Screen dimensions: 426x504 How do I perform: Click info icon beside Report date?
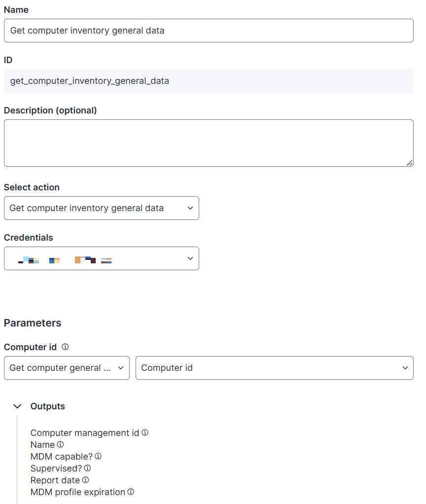tap(85, 480)
